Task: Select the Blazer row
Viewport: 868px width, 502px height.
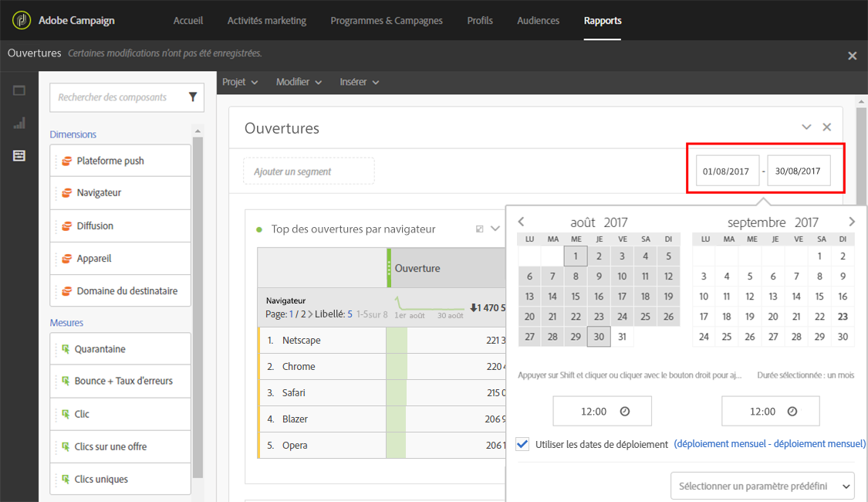Action: pyautogui.click(x=382, y=419)
